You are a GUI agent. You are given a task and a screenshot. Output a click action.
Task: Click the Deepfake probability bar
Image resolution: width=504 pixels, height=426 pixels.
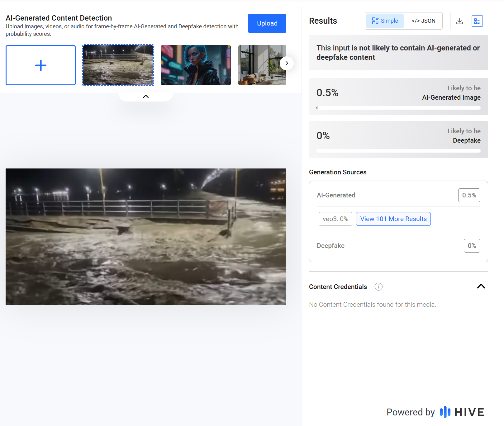398,151
